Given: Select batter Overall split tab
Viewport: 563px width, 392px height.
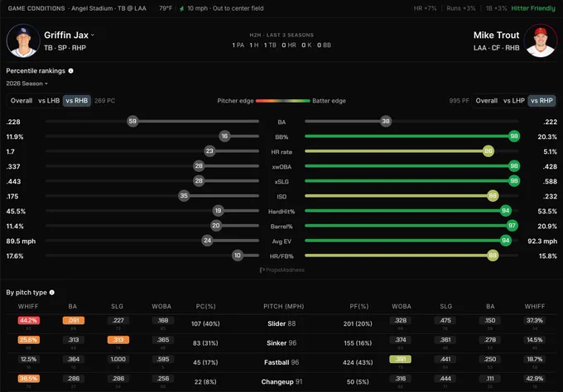Looking at the screenshot, I should coord(487,101).
